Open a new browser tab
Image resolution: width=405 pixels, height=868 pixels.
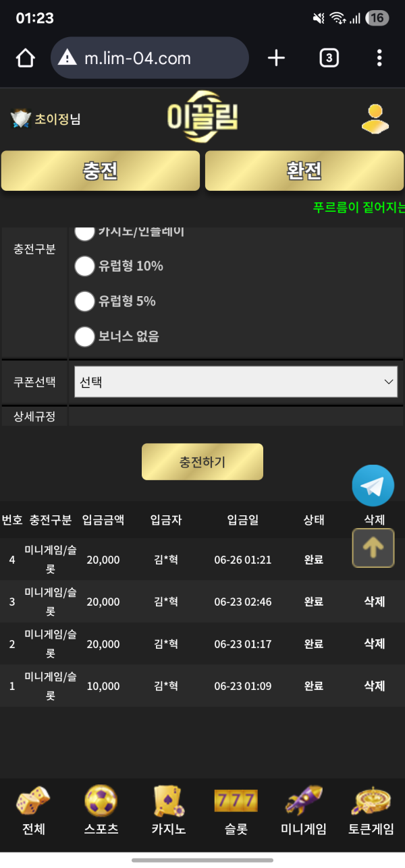pyautogui.click(x=276, y=59)
